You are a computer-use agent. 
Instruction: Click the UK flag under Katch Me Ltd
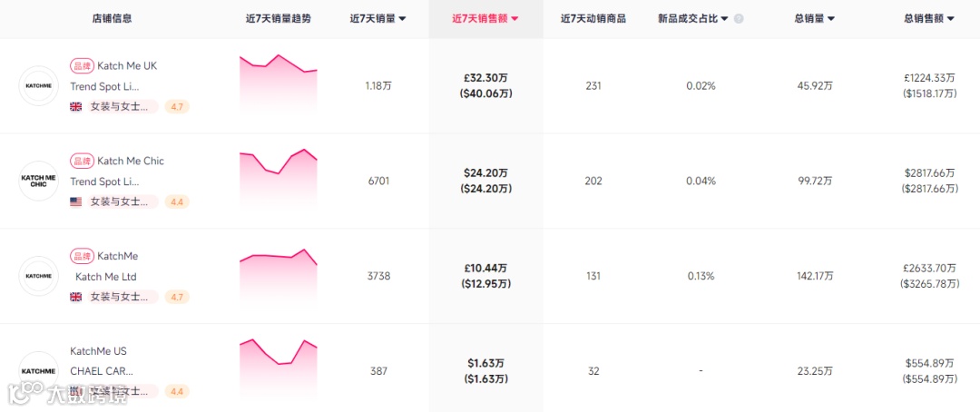[76, 297]
